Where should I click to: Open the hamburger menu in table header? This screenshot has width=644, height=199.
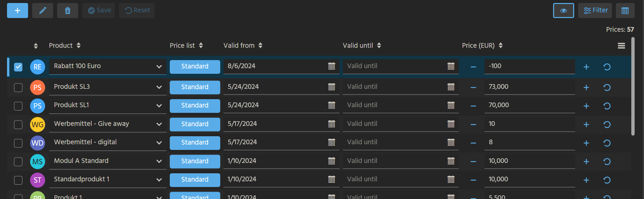(x=621, y=46)
